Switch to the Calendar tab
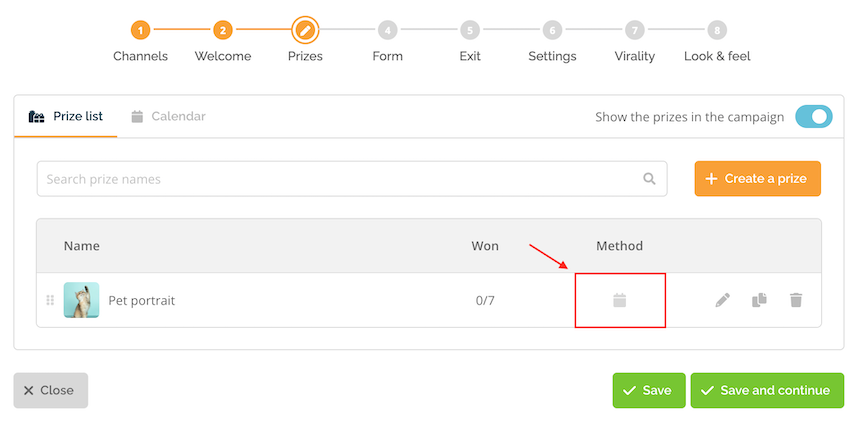 [168, 116]
